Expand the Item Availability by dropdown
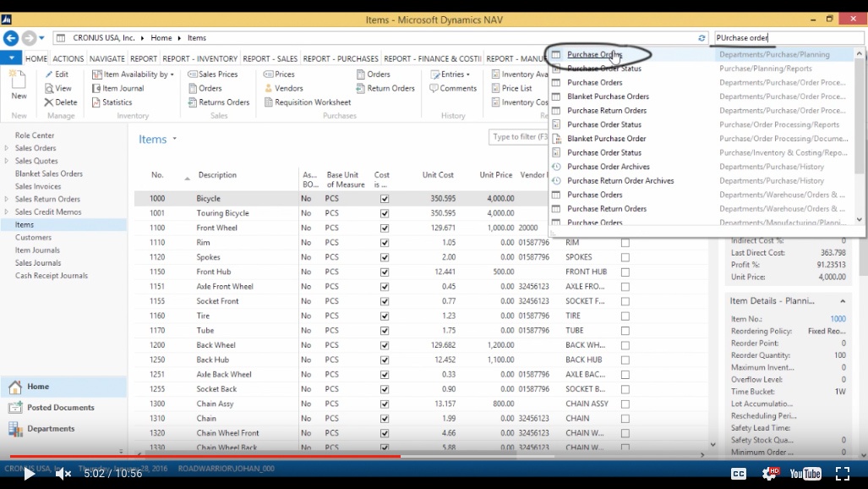 pyautogui.click(x=172, y=74)
